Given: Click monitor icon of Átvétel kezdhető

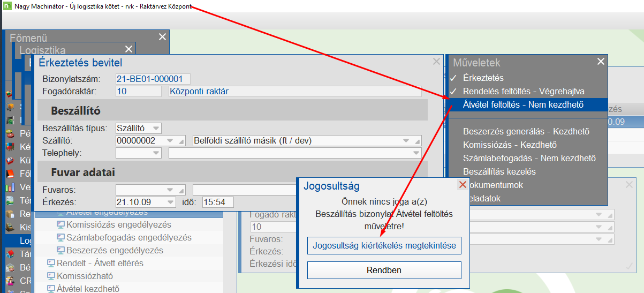Looking at the screenshot, I should (x=51, y=289).
